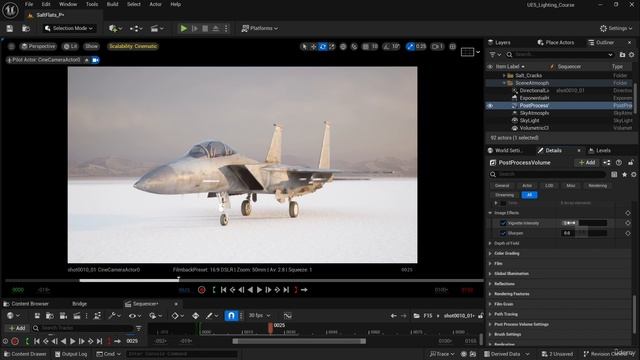Click the Add button in Details panel
The height and width of the screenshot is (360, 640).
tap(587, 162)
